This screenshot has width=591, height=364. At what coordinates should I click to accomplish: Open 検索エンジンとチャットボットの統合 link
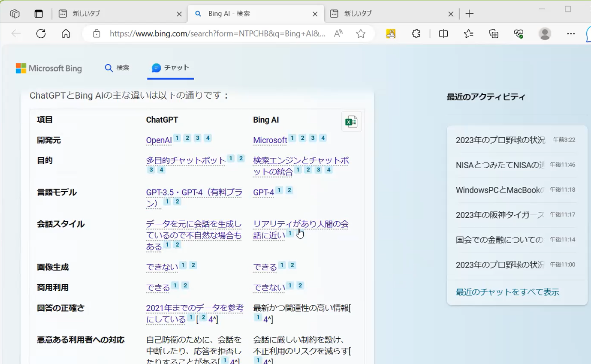tap(301, 166)
